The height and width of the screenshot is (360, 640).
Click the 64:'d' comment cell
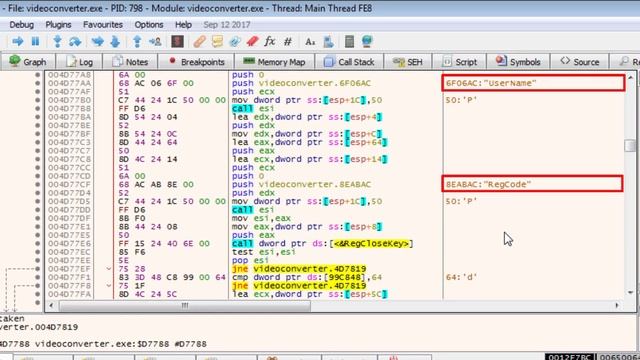[461, 277]
